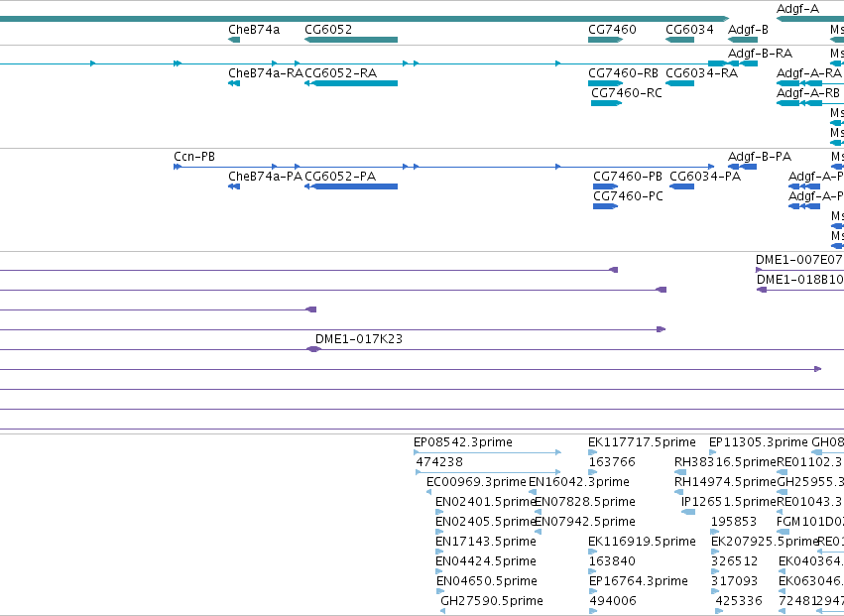The image size is (844, 616).
Task: Open EST EK117717.5prime label
Action: [x=642, y=442]
